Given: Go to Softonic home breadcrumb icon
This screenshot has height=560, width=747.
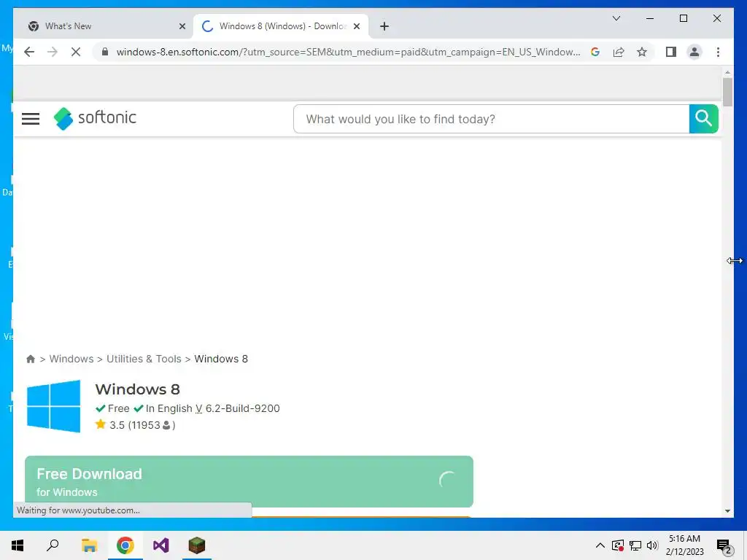Looking at the screenshot, I should [31, 359].
